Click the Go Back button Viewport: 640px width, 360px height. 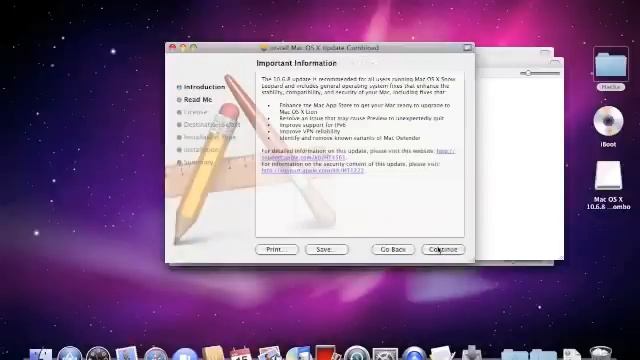coord(393,249)
